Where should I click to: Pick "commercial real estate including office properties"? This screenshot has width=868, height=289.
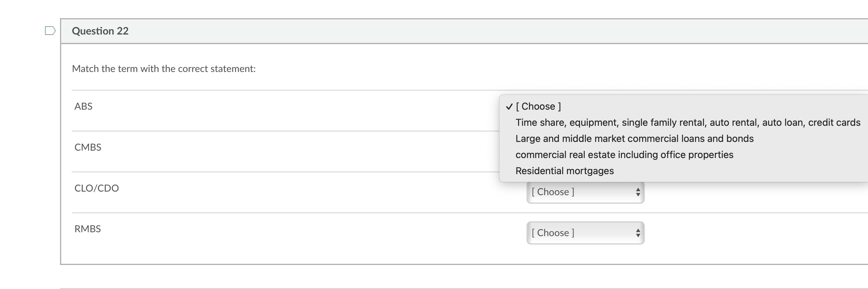[x=624, y=155]
